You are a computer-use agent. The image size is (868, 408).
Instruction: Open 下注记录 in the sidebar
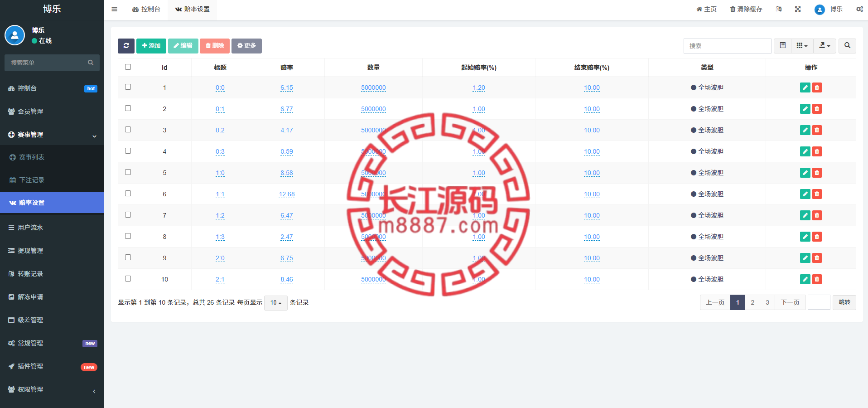click(52, 180)
